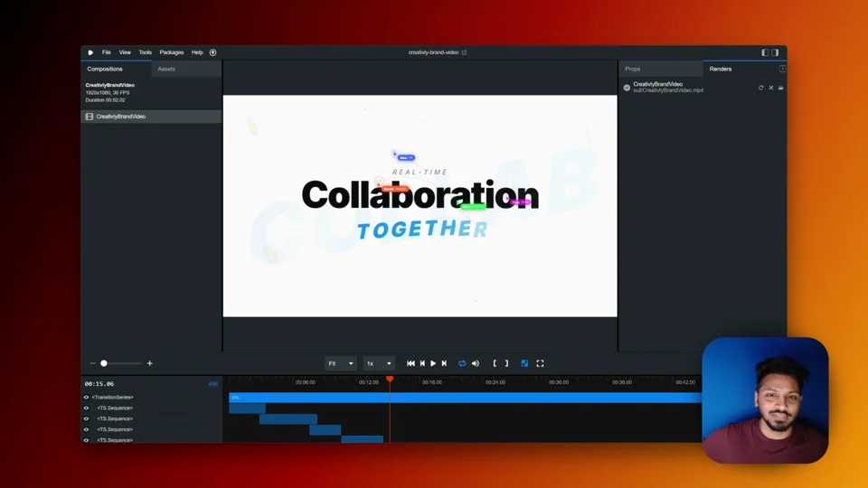Click the 1920x1080, 30 FPS info text
The height and width of the screenshot is (488, 868).
pyautogui.click(x=108, y=93)
